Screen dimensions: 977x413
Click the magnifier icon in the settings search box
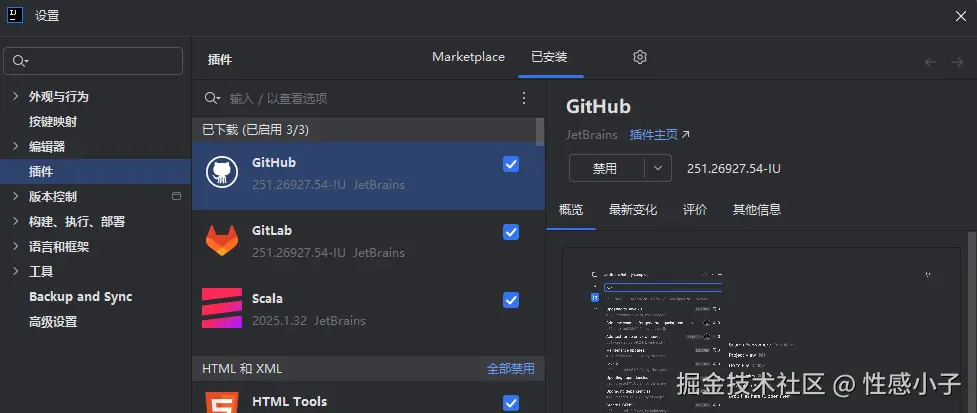tap(20, 60)
